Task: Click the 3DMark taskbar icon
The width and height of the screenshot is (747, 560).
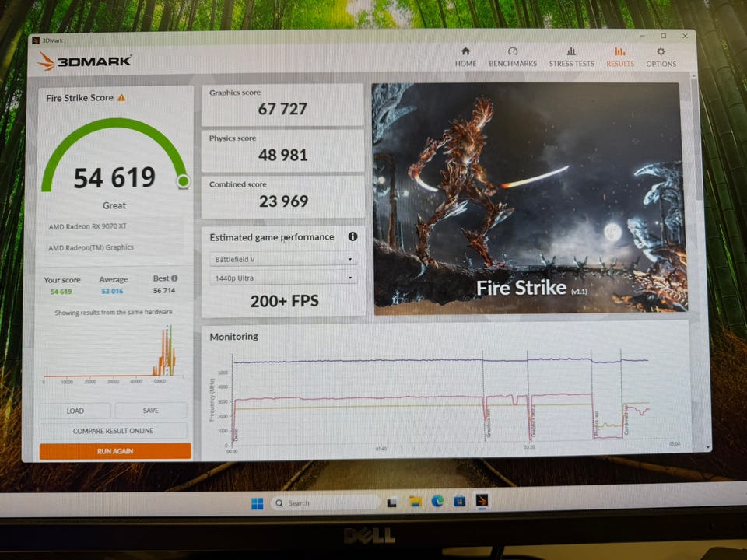Action: 482,500
